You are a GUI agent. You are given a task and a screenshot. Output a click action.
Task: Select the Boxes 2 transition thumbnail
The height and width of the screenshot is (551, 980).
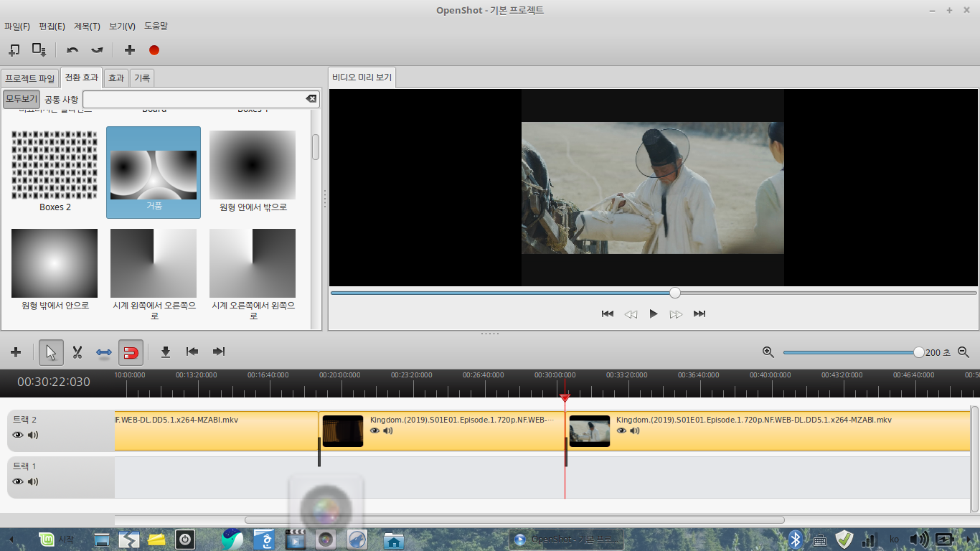click(x=55, y=172)
